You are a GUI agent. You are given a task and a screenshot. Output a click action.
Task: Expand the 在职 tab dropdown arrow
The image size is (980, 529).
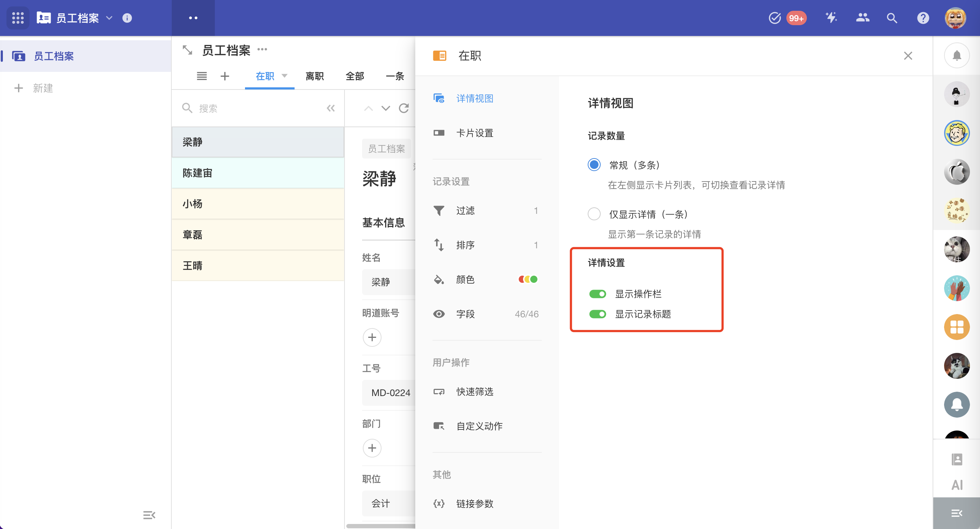pyautogui.click(x=284, y=76)
